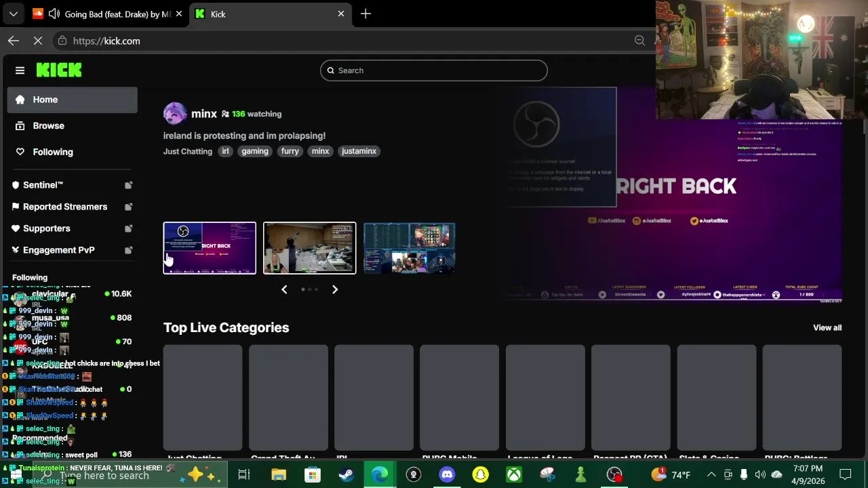Image resolution: width=868 pixels, height=488 pixels.
Task: Switch to the Kick browser tab
Action: coord(271,14)
